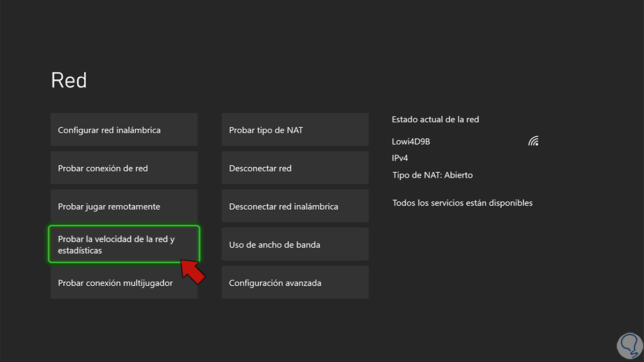The image size is (644, 362).
Task: Run Probar la velocidad de la red y estadísticas
Action: [124, 245]
